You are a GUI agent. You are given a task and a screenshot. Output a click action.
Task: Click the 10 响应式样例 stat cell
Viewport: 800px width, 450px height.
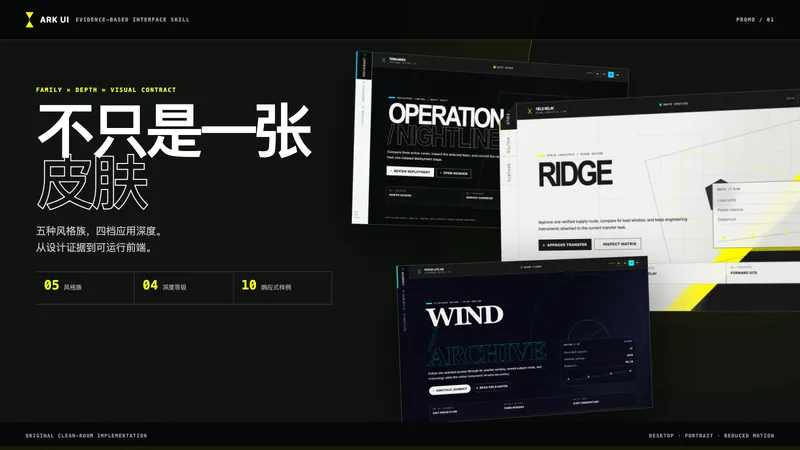282,288
